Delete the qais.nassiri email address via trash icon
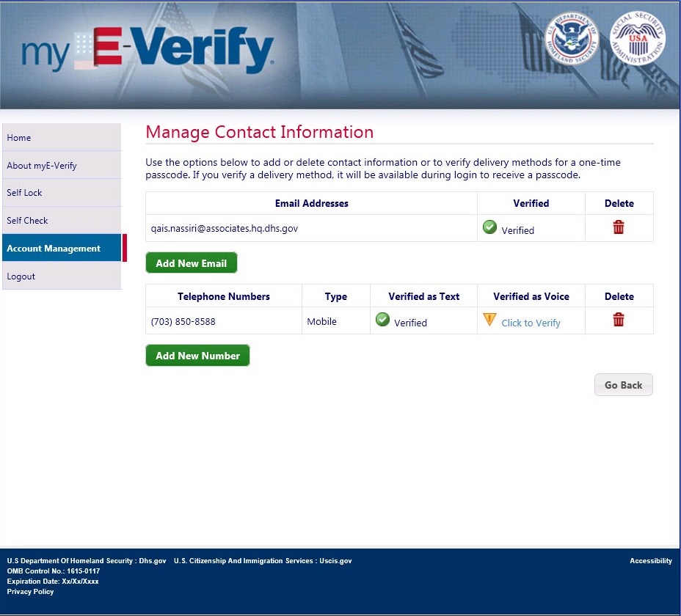This screenshot has width=681, height=616. tap(619, 227)
